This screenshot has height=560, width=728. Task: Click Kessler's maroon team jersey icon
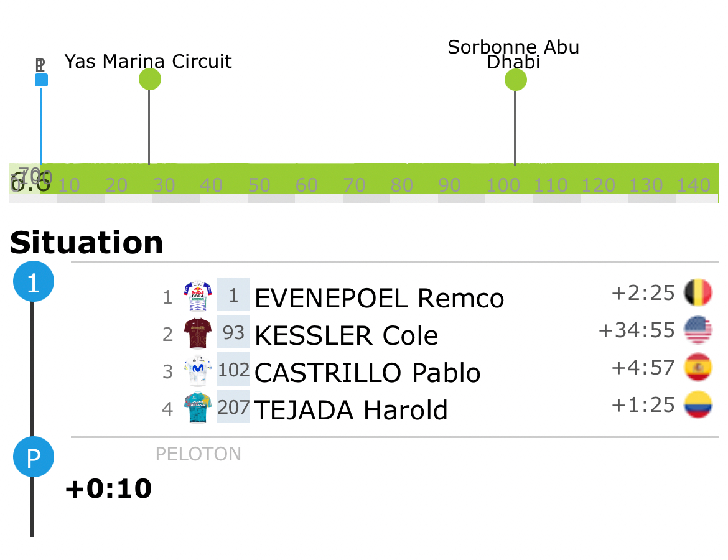click(x=198, y=334)
